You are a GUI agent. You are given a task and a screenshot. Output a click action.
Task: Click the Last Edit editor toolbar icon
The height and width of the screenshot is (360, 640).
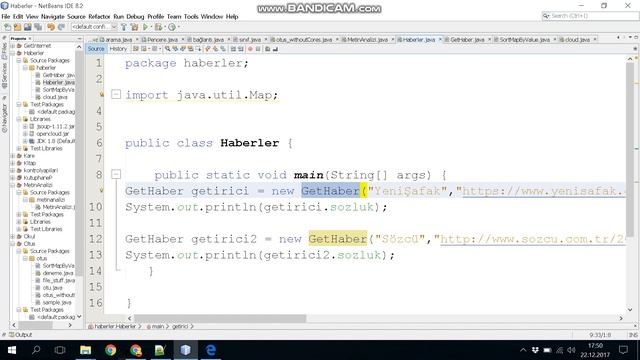point(136,49)
